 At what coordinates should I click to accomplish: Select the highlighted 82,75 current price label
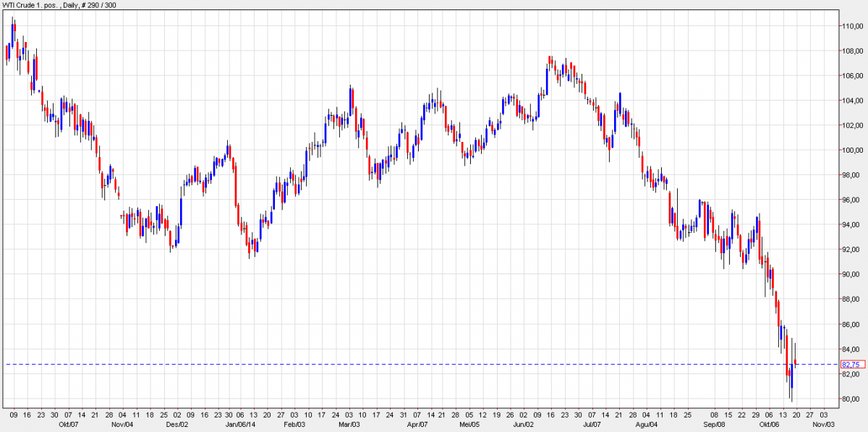(x=850, y=365)
